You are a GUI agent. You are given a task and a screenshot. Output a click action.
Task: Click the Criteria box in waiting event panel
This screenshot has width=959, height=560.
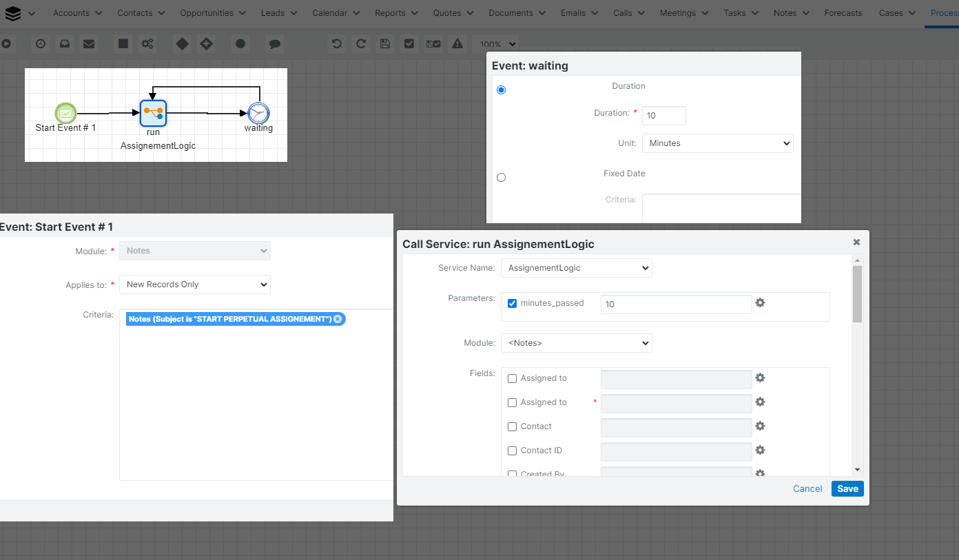[x=721, y=208]
